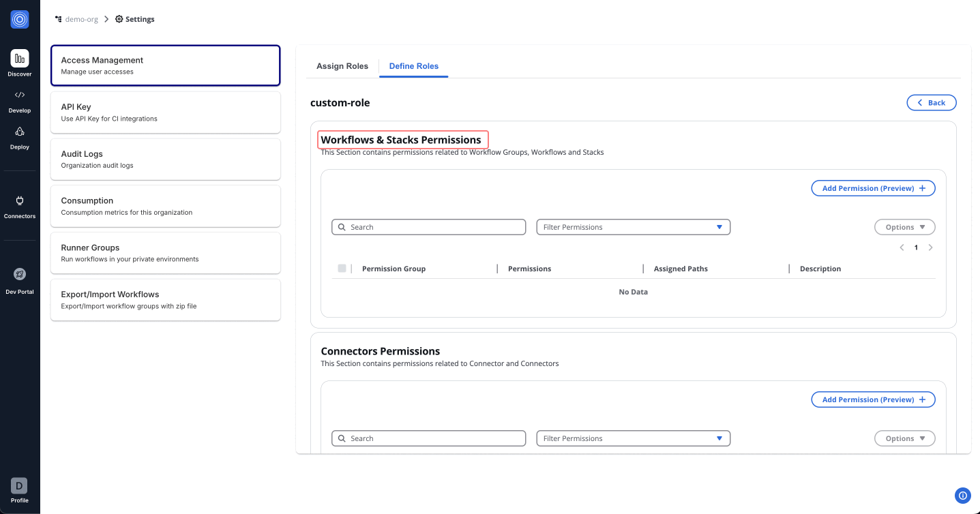The image size is (980, 514).
Task: Expand Filter Permissions dropdown in Workflows section
Action: pyautogui.click(x=633, y=227)
